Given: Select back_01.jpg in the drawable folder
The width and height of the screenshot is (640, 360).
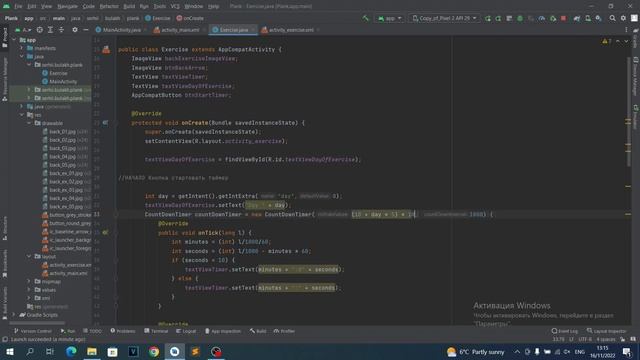Looking at the screenshot, I should tap(62, 131).
